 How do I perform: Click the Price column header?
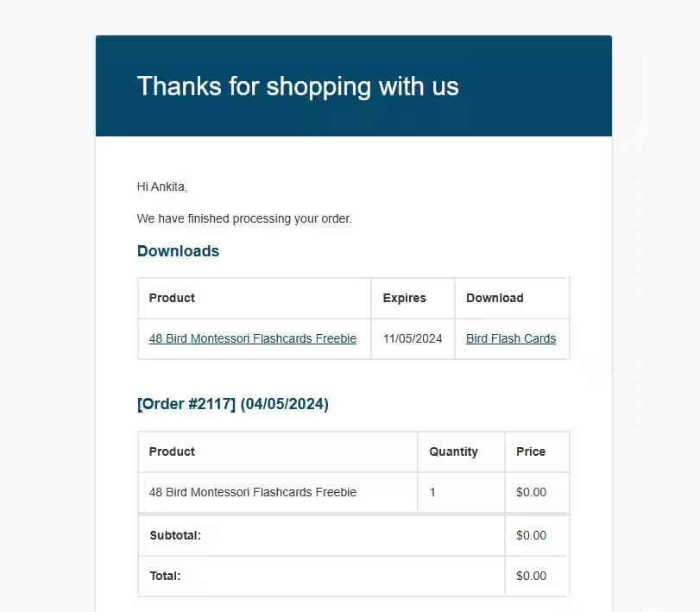pos(531,451)
